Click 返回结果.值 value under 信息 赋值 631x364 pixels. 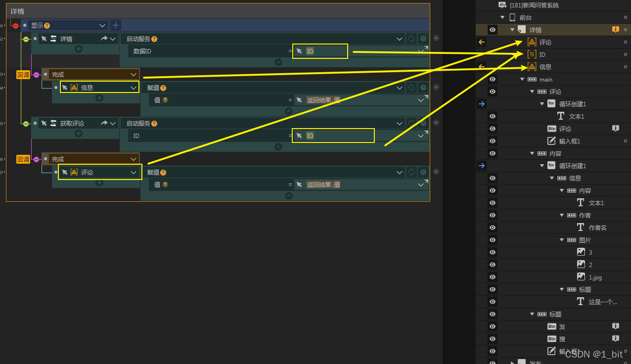point(323,100)
